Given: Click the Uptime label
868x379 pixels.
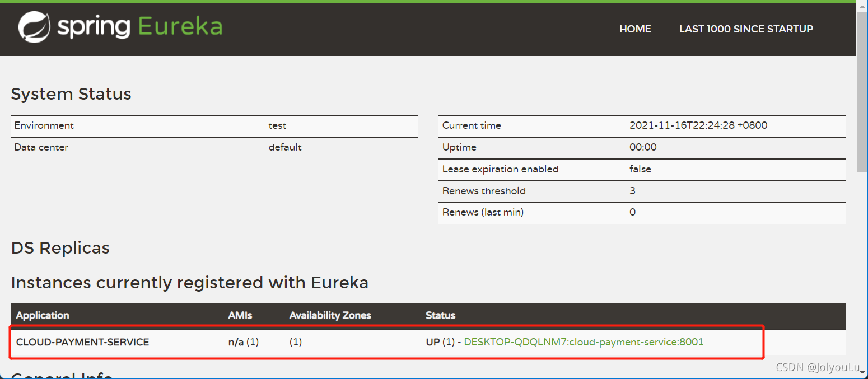Looking at the screenshot, I should tap(459, 147).
